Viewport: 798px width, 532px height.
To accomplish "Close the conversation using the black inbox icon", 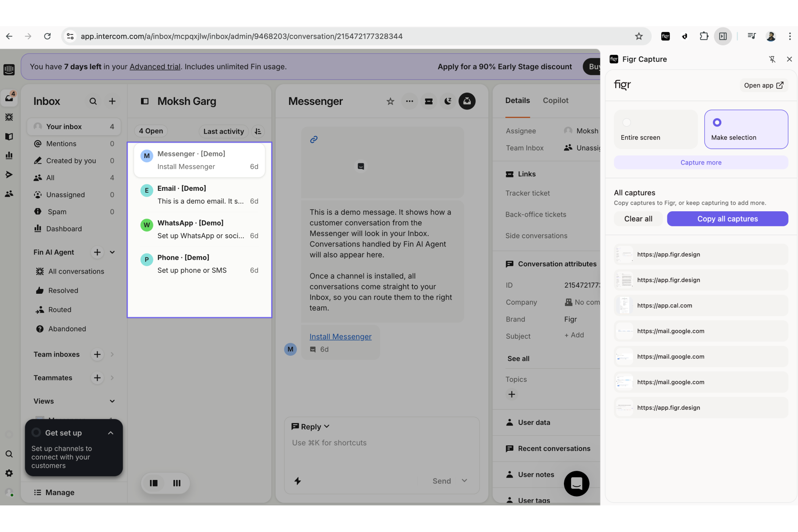I will coord(467,101).
